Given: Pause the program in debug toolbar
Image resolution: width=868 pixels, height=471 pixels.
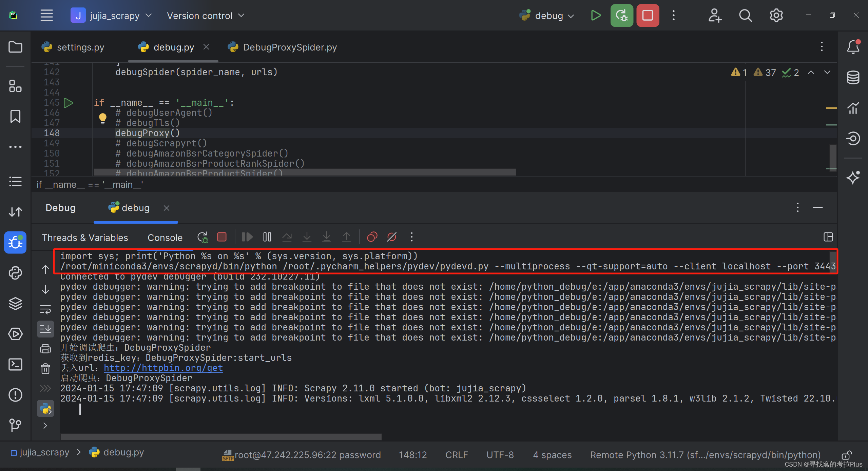Looking at the screenshot, I should click(x=267, y=237).
